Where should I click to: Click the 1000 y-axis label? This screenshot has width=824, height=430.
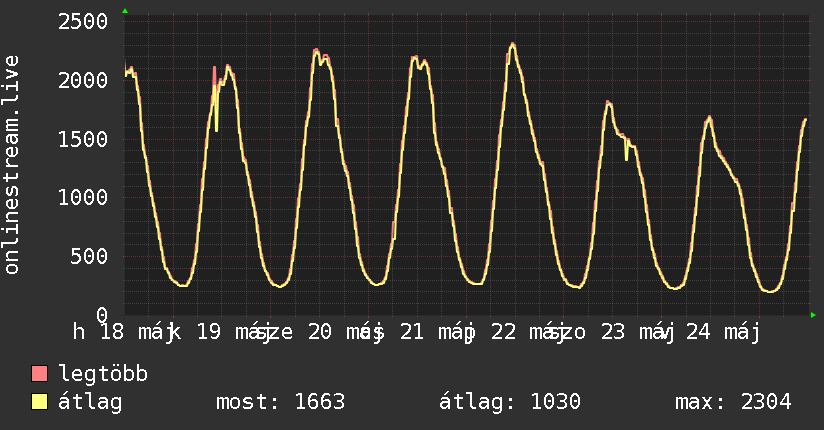tap(83, 198)
